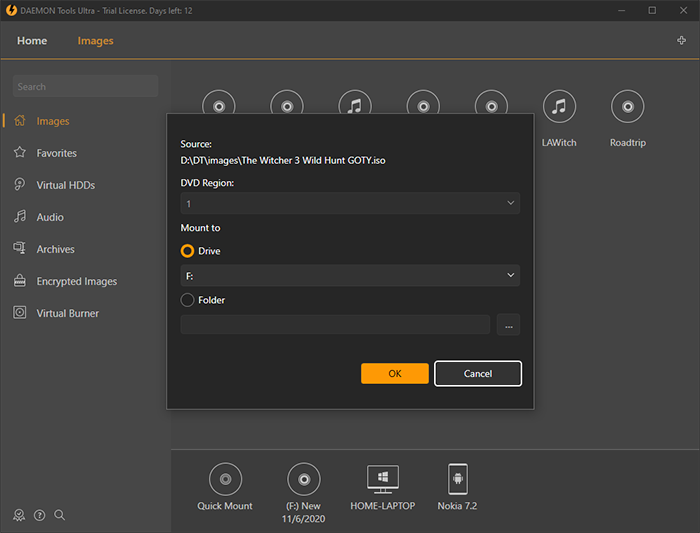Viewport: 700px width, 533px height.
Task: Click the browse ... button
Action: point(508,325)
